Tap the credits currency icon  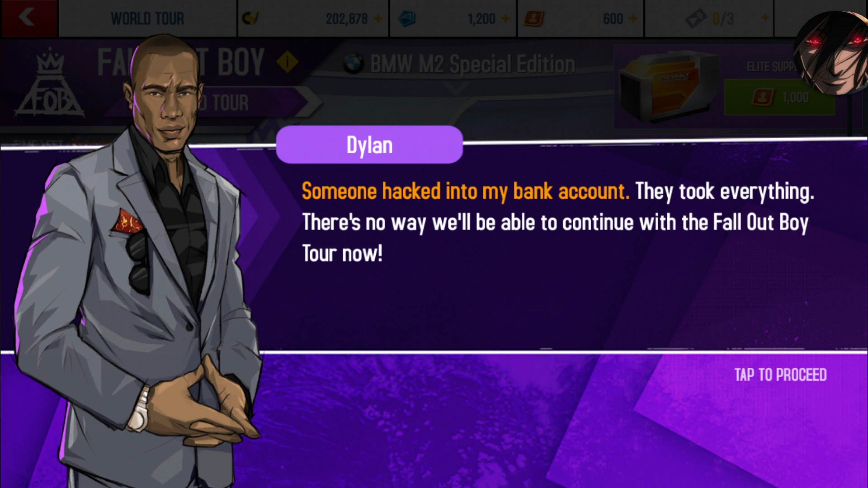[x=250, y=19]
